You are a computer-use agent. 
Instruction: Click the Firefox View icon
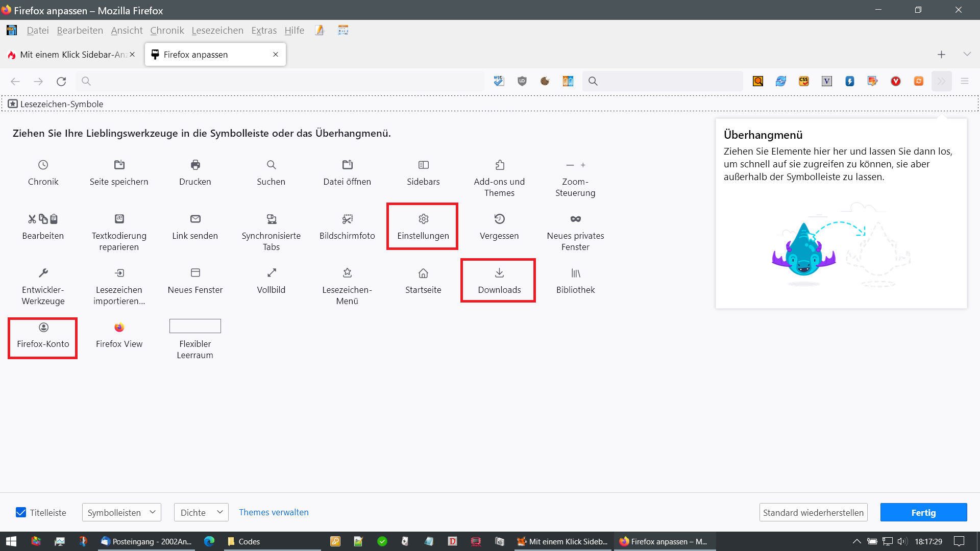(x=119, y=327)
